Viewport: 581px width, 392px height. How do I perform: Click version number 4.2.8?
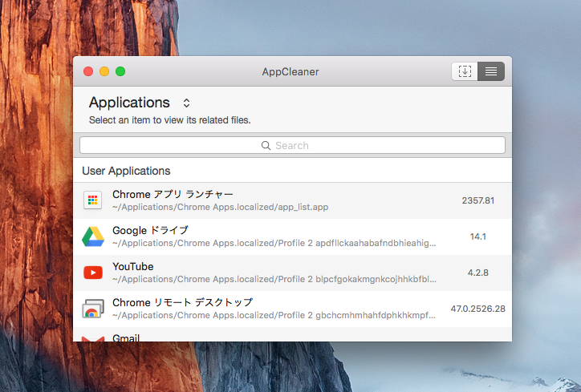click(x=478, y=273)
